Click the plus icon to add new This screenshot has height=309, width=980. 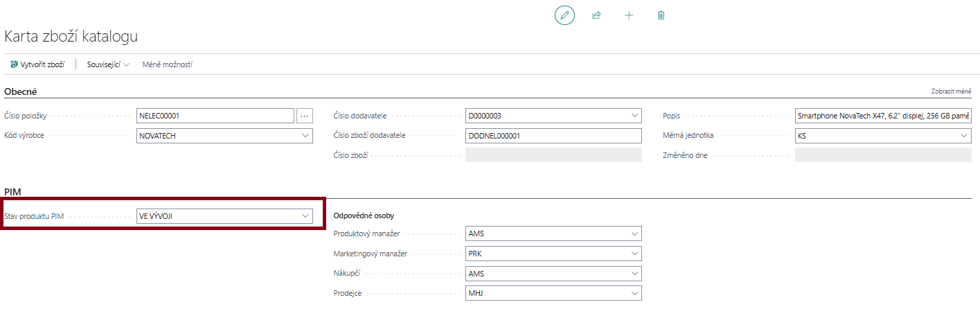point(629,15)
